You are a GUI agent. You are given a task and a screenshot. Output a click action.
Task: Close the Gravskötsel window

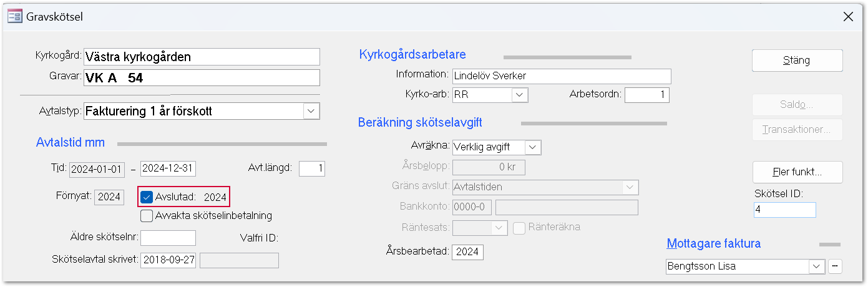(848, 17)
